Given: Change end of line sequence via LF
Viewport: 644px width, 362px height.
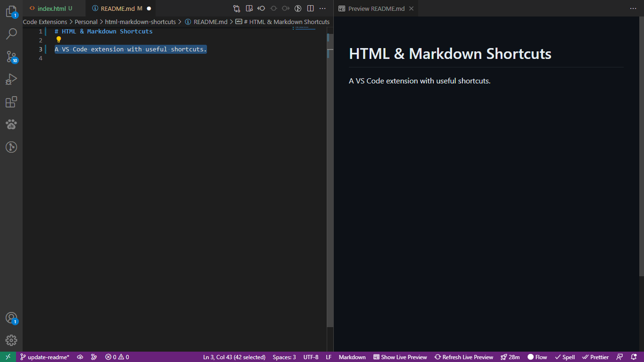Looking at the screenshot, I should [329, 357].
